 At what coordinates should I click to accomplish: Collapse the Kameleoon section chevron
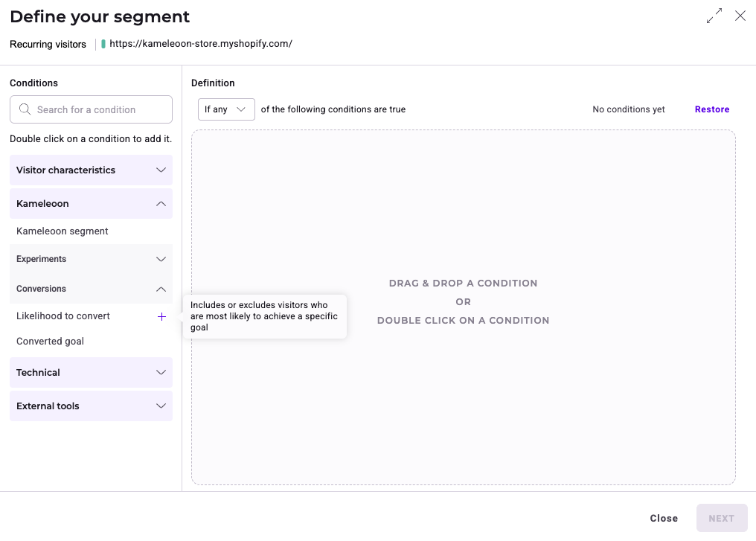coord(161,204)
